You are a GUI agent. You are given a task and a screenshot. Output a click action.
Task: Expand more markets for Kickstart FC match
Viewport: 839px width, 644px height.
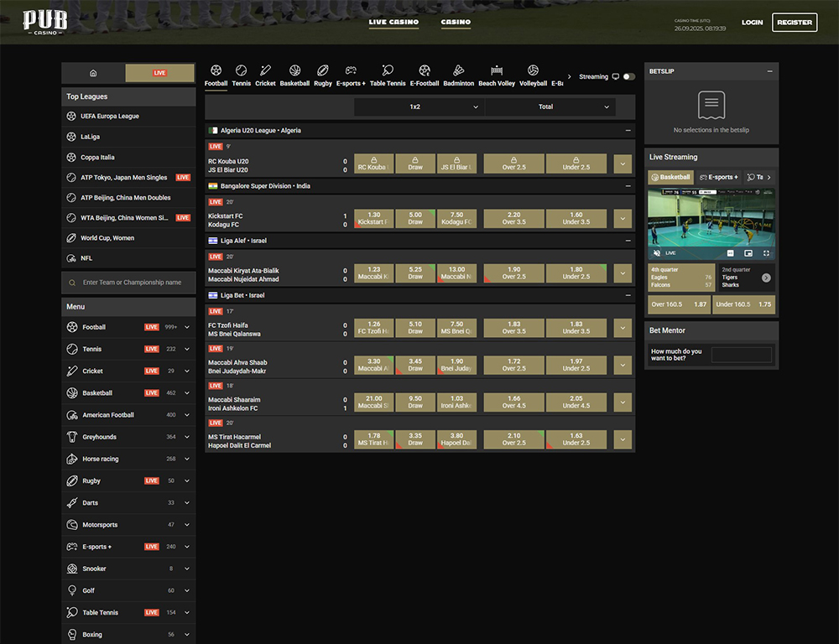coord(623,219)
